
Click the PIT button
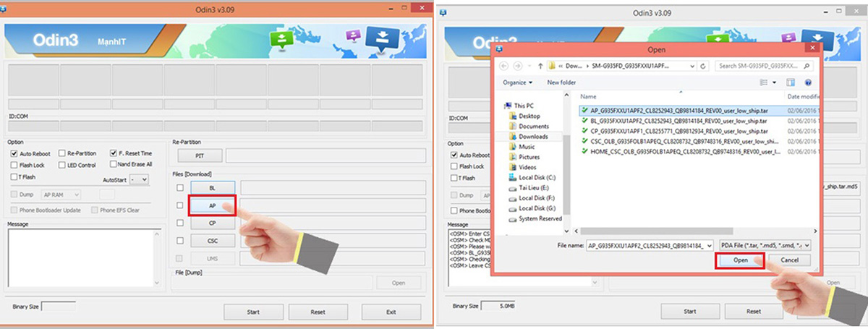coord(199,156)
